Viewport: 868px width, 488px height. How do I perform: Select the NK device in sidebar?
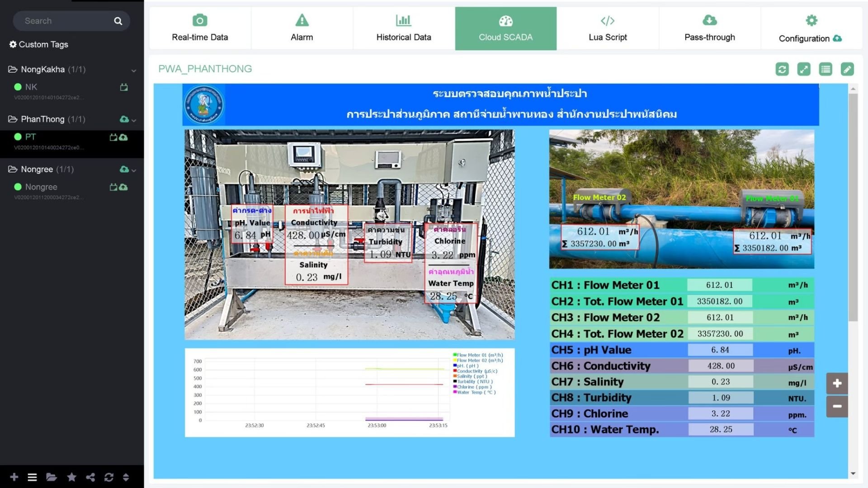(31, 87)
